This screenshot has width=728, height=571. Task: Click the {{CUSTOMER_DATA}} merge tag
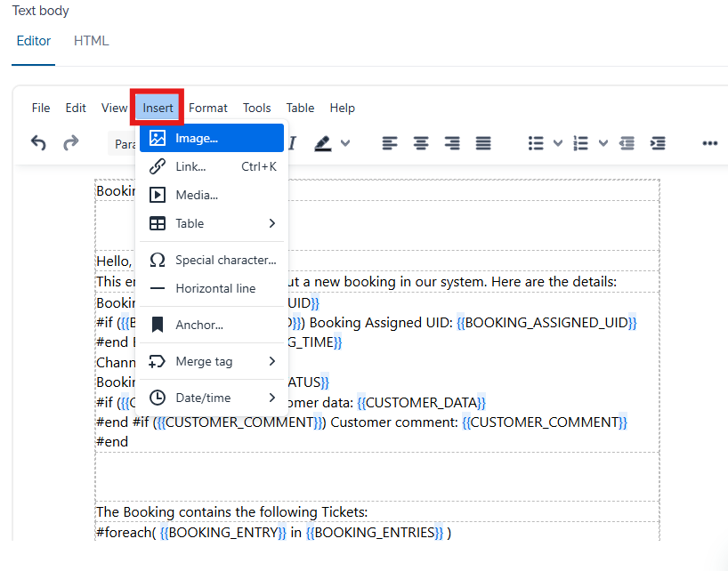click(x=421, y=403)
